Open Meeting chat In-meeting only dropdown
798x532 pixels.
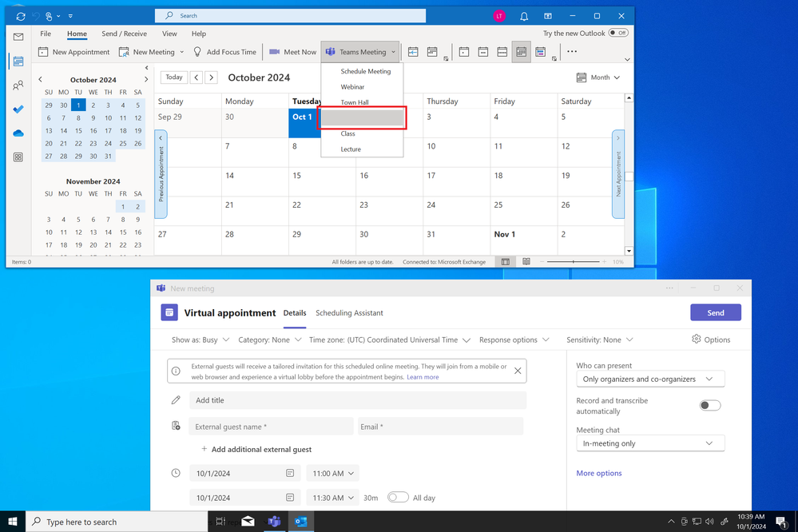650,443
